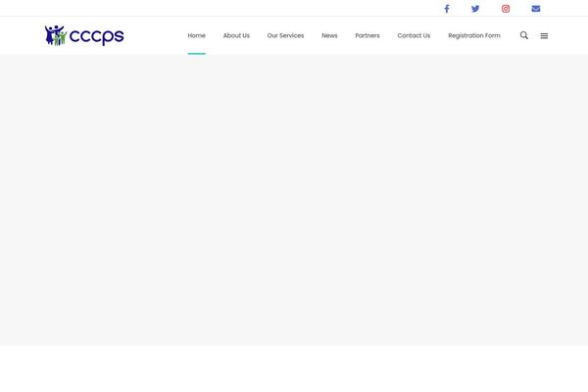Open the Registration Form page
Viewport: 588px width, 392px height.
pos(474,35)
